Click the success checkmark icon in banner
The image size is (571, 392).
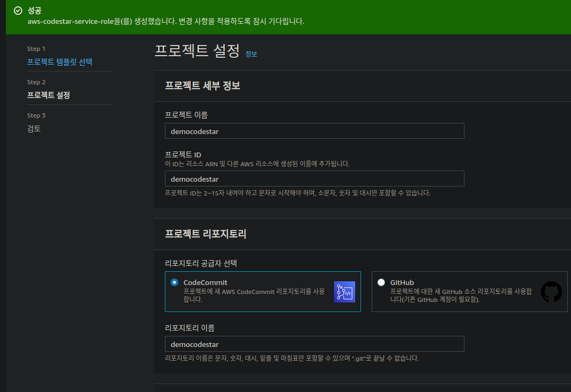pos(18,11)
